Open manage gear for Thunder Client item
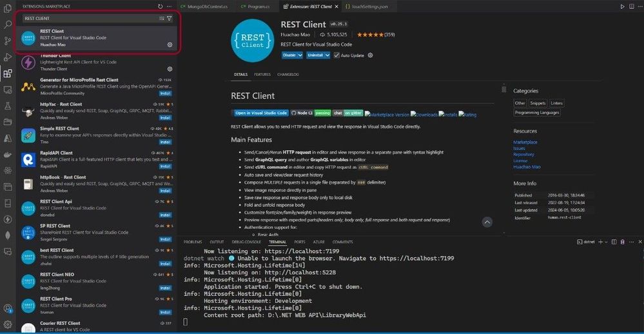The image size is (644, 334). tap(170, 69)
